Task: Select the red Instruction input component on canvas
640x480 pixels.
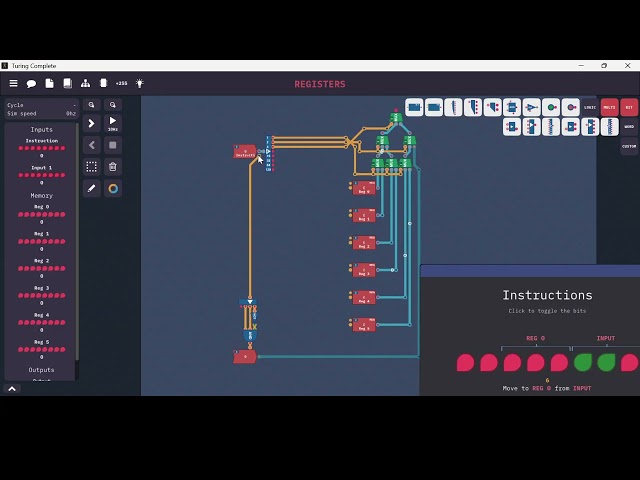Action: tap(245, 151)
